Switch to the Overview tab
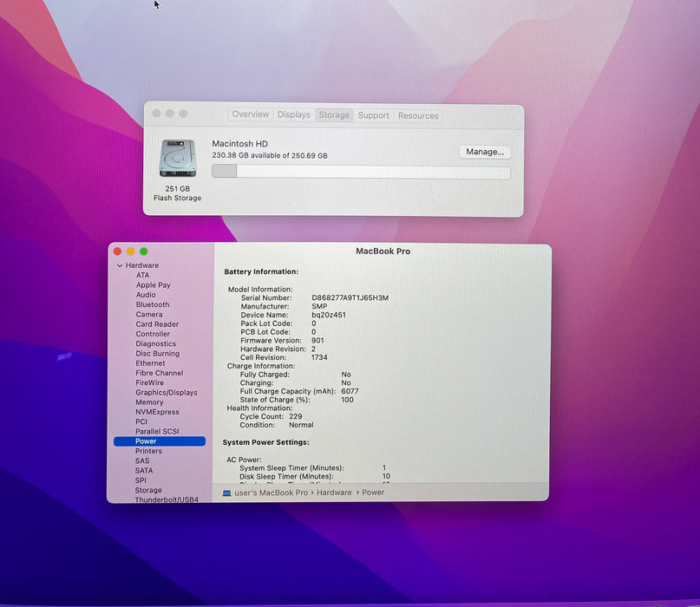This screenshot has width=700, height=607. click(251, 114)
